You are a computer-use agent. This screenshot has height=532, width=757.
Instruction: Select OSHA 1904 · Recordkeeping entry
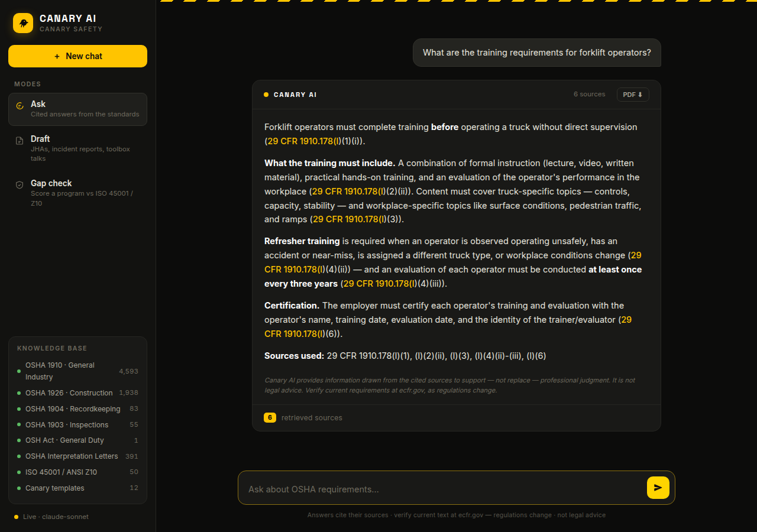77,409
